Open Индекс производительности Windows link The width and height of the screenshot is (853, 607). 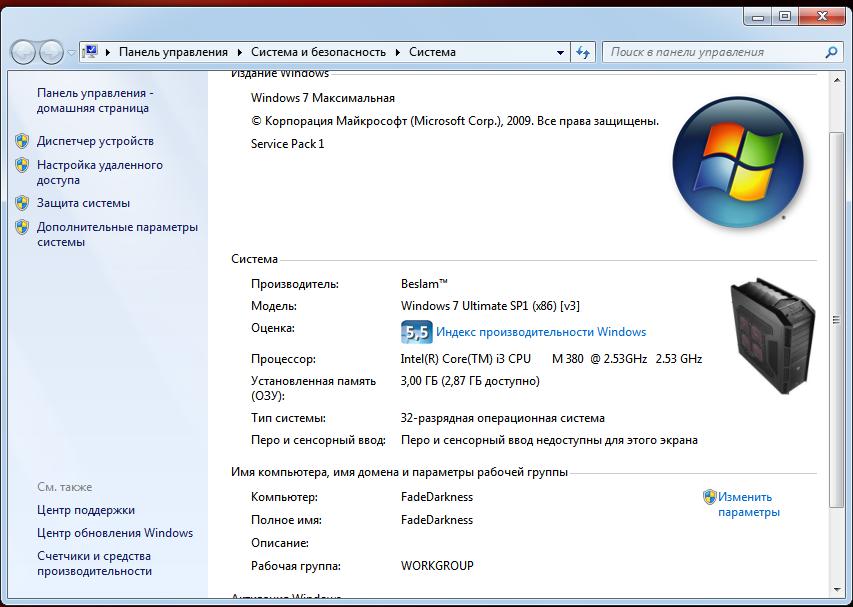pos(541,332)
